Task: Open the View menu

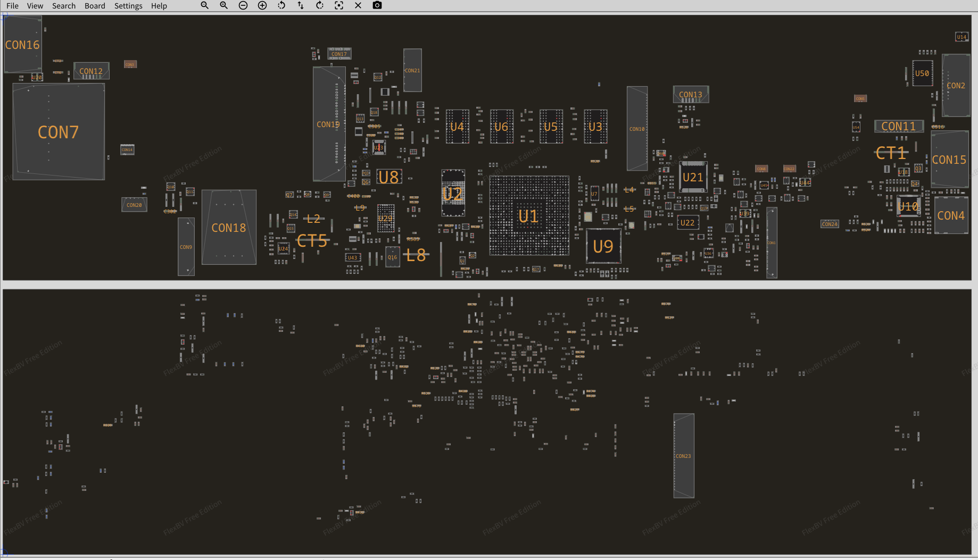Action: pos(35,6)
